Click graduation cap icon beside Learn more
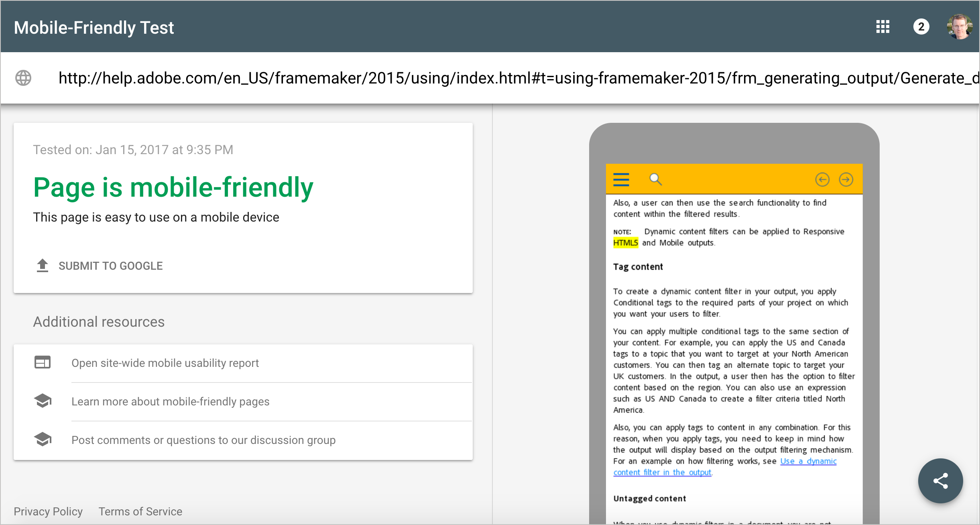Screen dimensions: 980x525 tap(43, 401)
